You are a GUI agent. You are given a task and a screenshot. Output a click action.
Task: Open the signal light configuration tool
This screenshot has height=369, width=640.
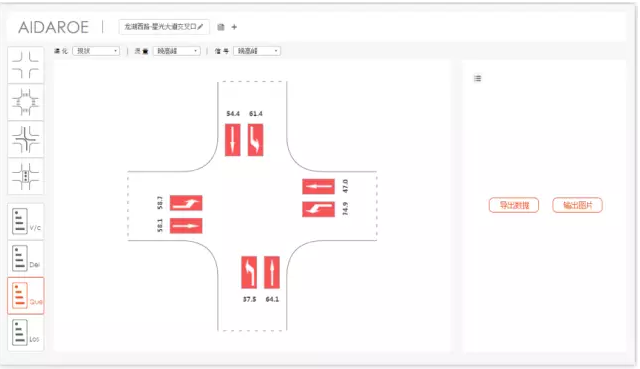point(25,176)
